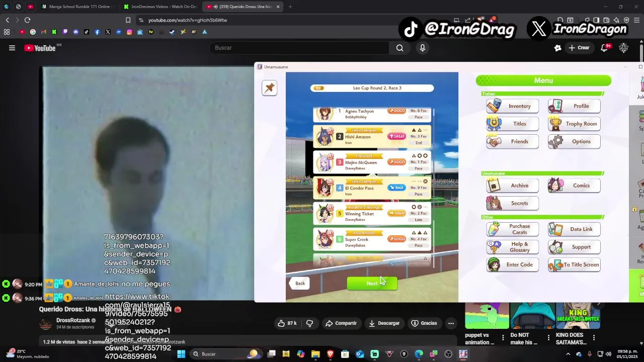
Task: Click the Descargar download button
Action: [x=384, y=323]
